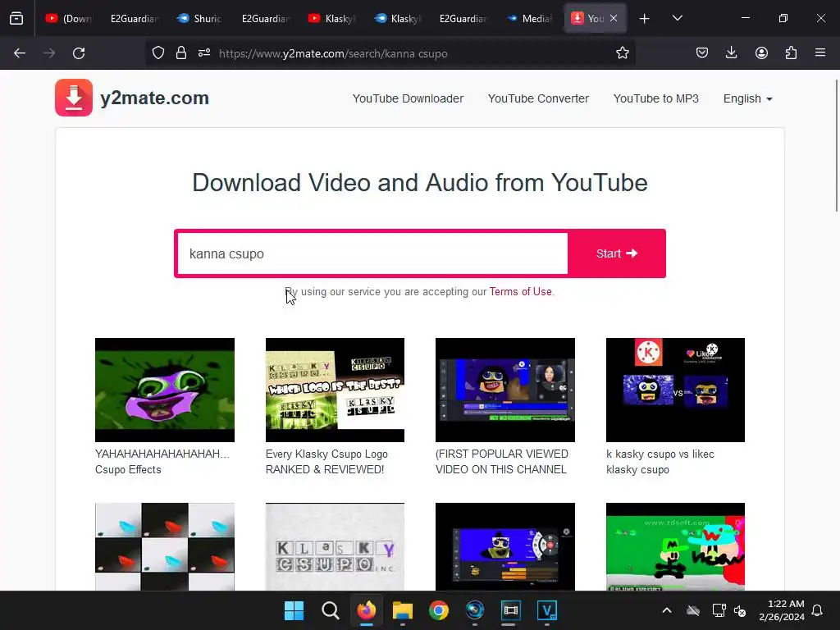This screenshot has height=630, width=840.
Task: Open YouTube Converter nav link
Action: [538, 98]
